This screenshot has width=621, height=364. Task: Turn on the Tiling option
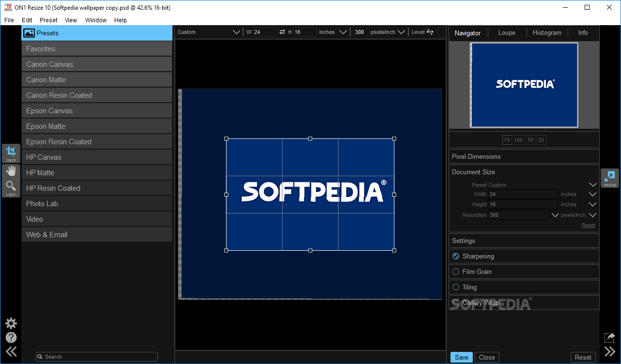pos(456,287)
